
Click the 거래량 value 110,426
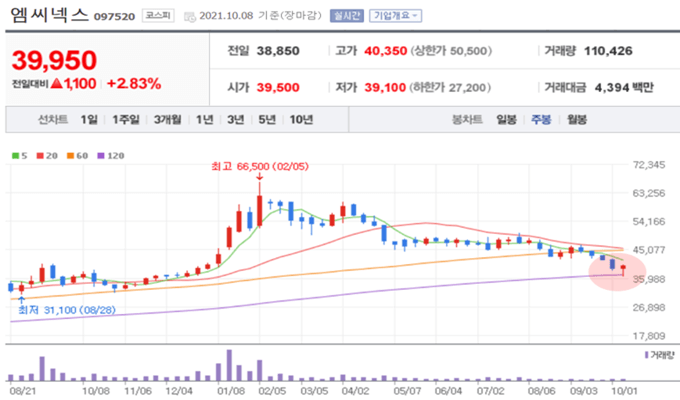[608, 51]
